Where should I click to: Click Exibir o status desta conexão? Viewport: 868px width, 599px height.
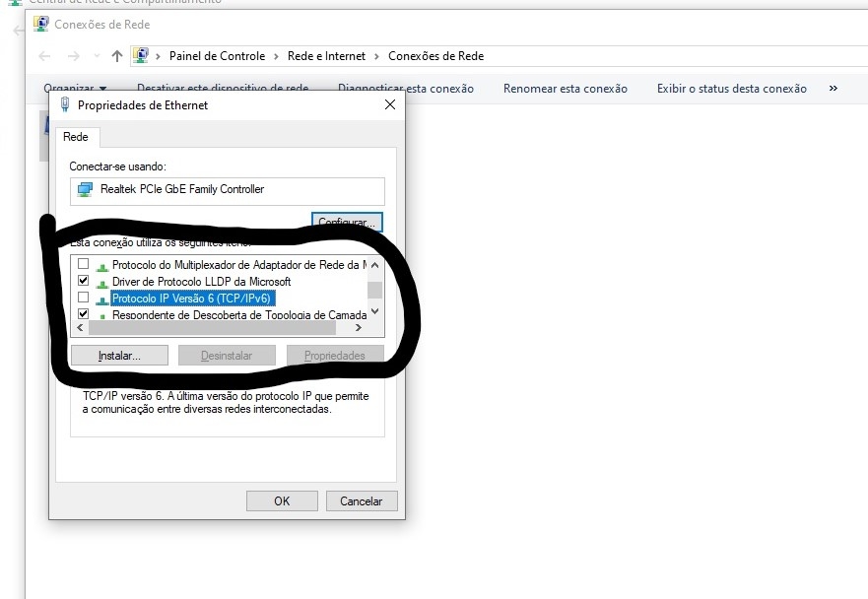point(732,89)
